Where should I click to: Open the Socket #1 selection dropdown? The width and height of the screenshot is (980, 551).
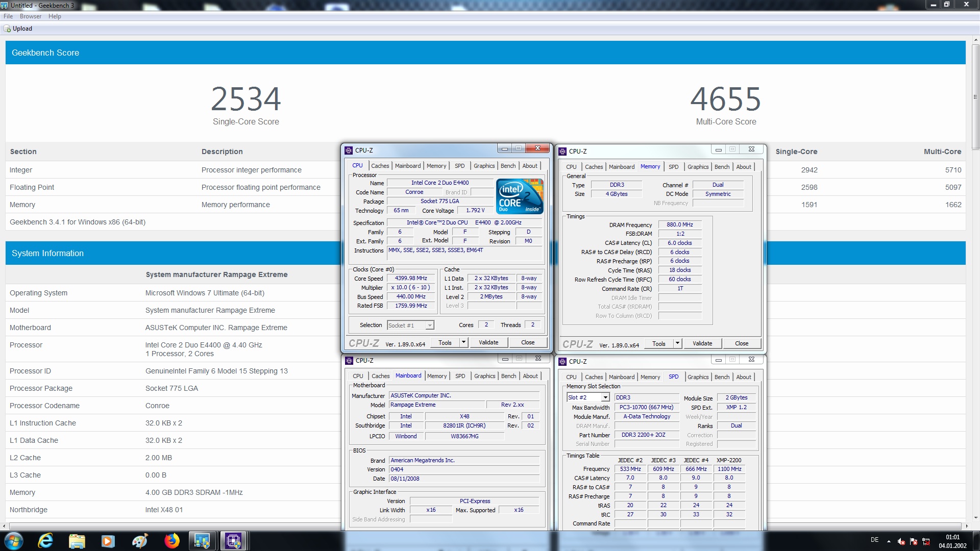pos(410,325)
